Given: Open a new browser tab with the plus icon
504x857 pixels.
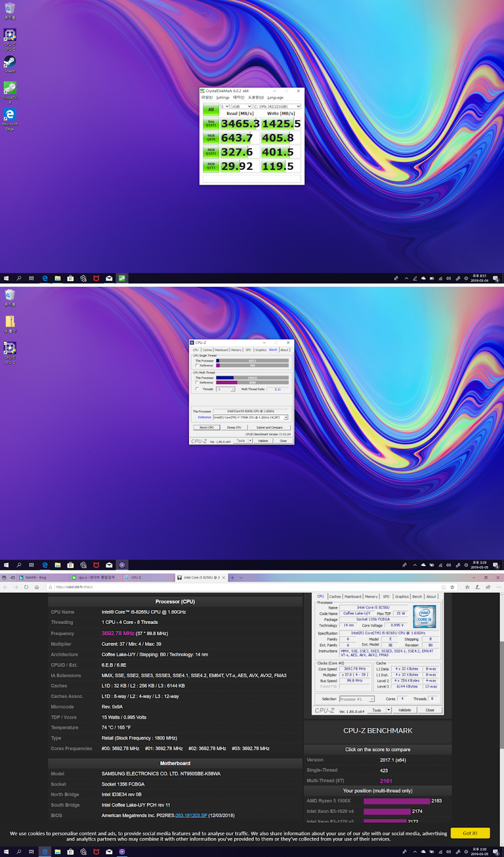Looking at the screenshot, I should (232, 577).
